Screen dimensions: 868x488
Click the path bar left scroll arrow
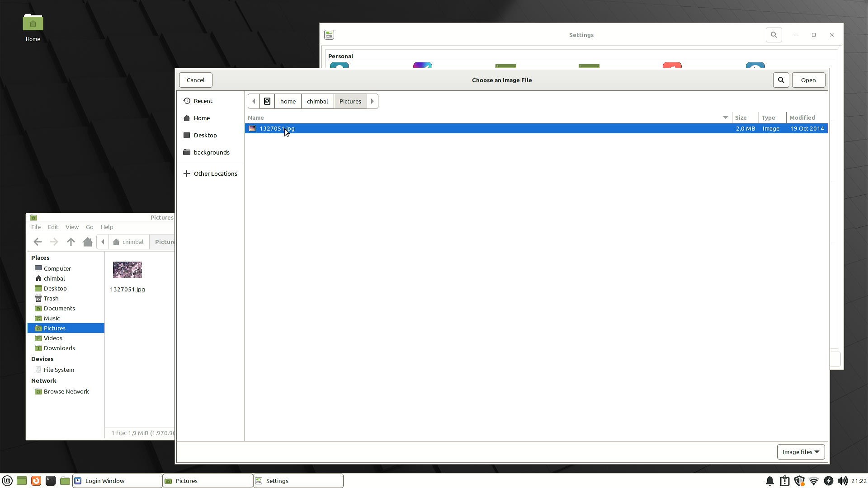254,101
